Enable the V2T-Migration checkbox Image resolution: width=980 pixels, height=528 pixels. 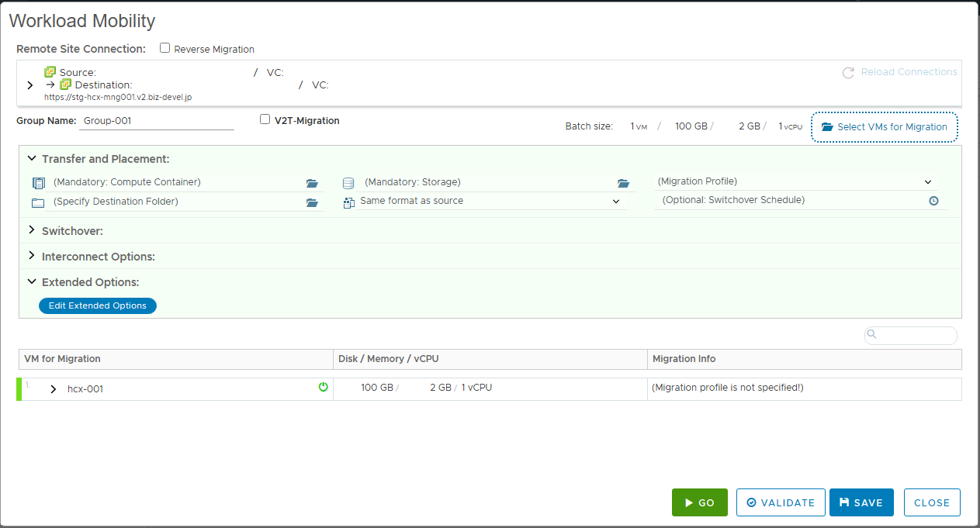pos(265,119)
